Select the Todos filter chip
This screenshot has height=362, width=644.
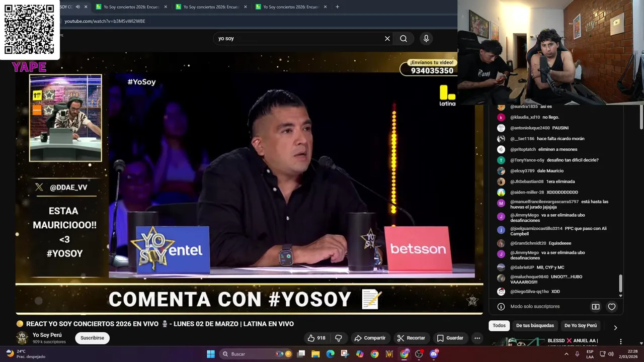[499, 326]
